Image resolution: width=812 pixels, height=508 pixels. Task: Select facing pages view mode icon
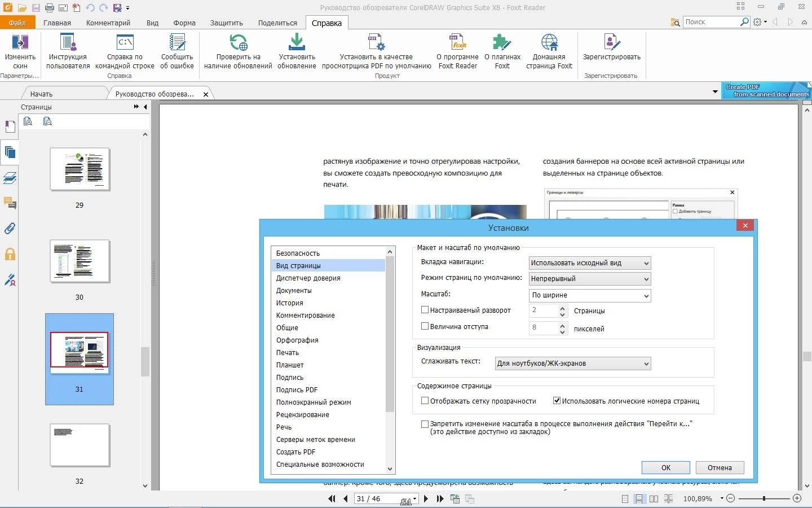pyautogui.click(x=654, y=499)
